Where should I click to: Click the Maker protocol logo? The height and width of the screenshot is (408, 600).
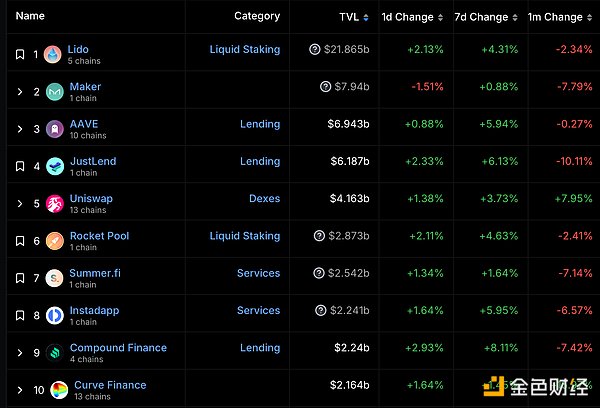coord(52,92)
